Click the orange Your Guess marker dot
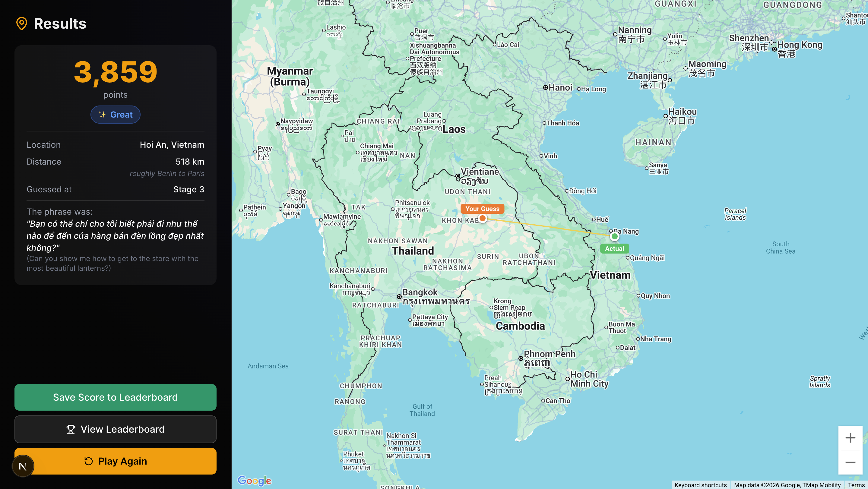Screen dimensions: 868x489 point(483,219)
